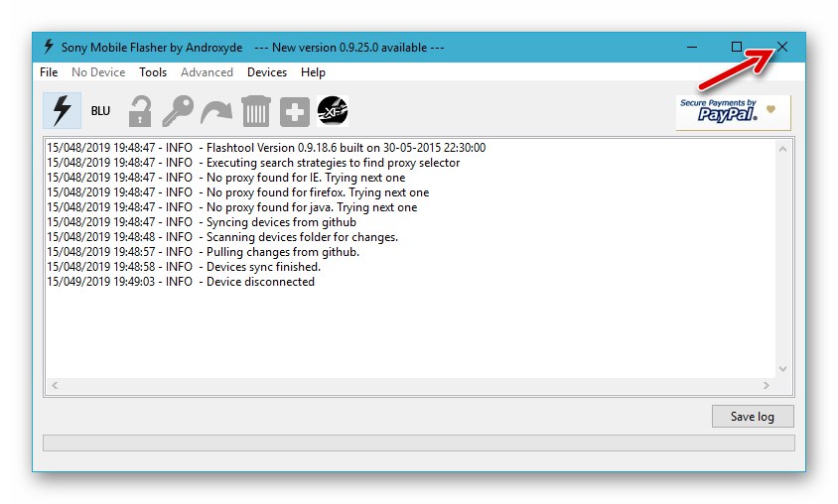838x504 pixels.
Task: Click the PayPal Secure Payments donate banner
Action: point(733,112)
